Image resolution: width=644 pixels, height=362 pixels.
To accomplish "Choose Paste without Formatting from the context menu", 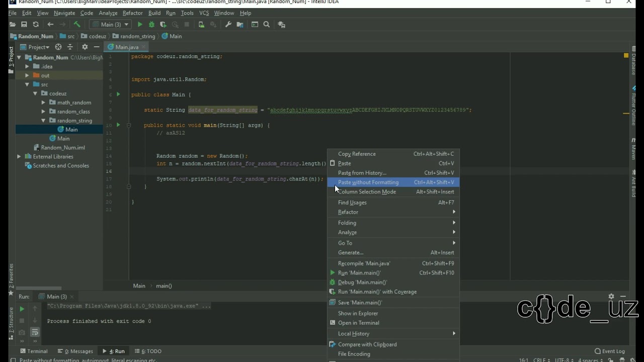I will pyautogui.click(x=393, y=183).
